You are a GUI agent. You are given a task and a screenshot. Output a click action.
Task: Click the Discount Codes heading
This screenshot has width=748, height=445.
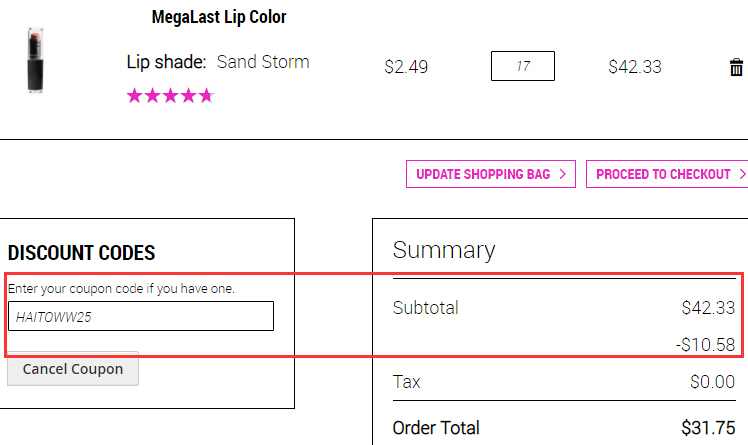tap(82, 253)
